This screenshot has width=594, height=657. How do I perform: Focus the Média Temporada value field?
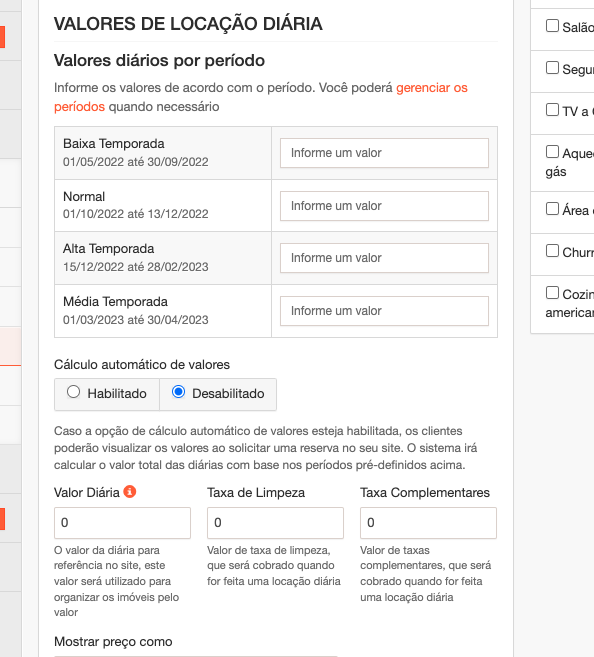coord(384,311)
